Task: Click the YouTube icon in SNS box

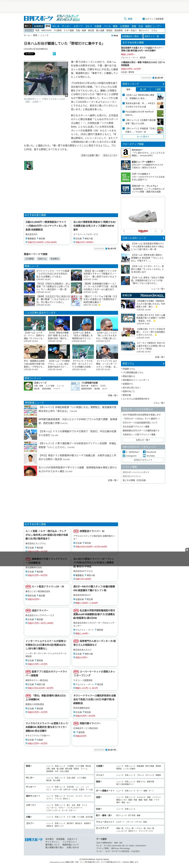Action: (x=144, y=456)
